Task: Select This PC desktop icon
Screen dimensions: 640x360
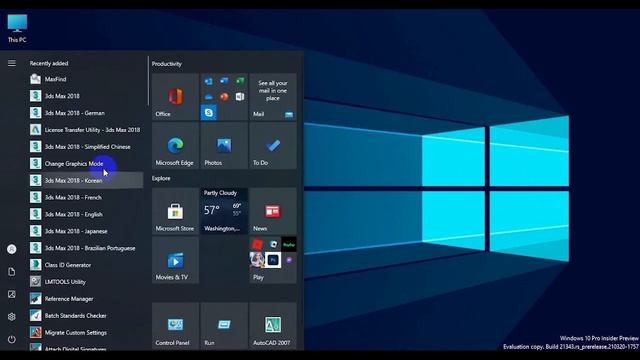Action: tap(17, 28)
